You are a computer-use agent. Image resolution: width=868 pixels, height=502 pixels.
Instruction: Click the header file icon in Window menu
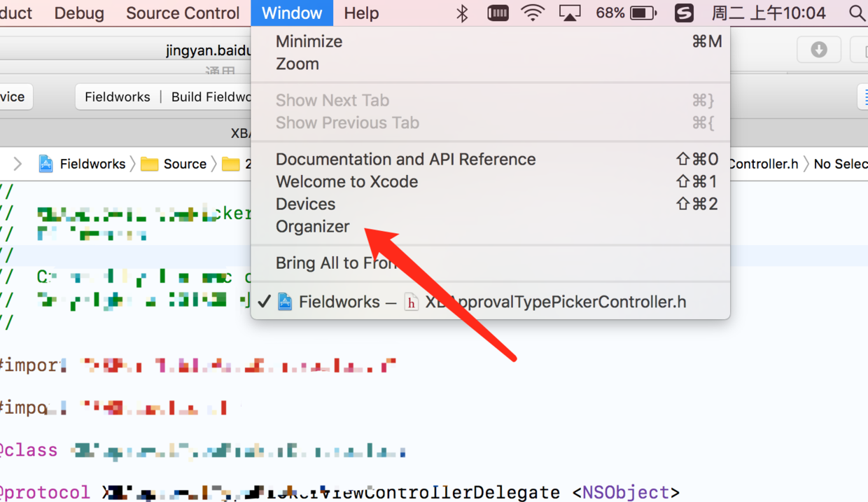(x=412, y=302)
